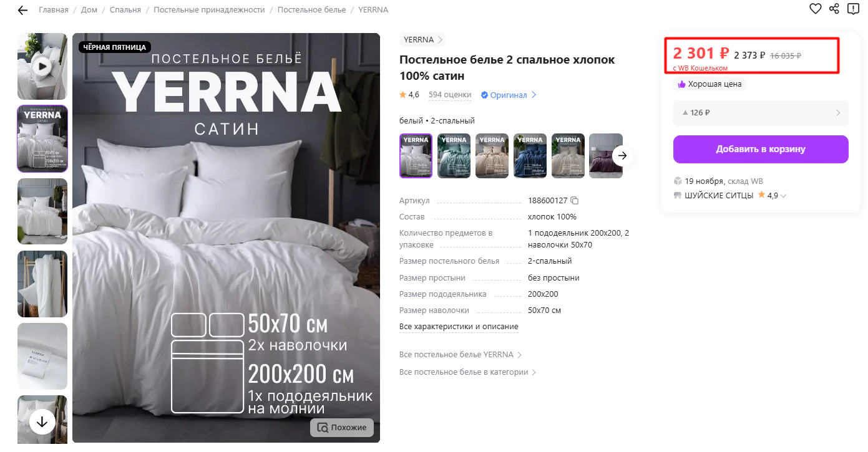Click the back arrow icon
Viewport: 868px width, 452px height.
[23, 10]
